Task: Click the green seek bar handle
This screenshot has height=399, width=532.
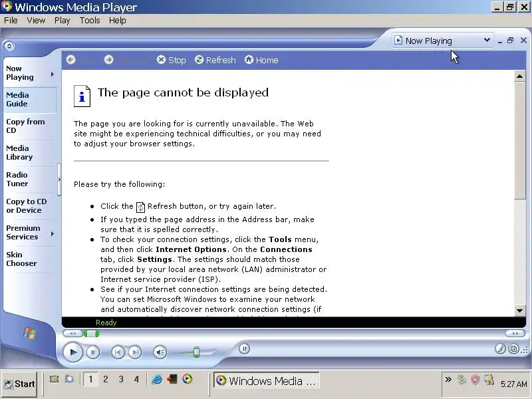Action: point(91,334)
